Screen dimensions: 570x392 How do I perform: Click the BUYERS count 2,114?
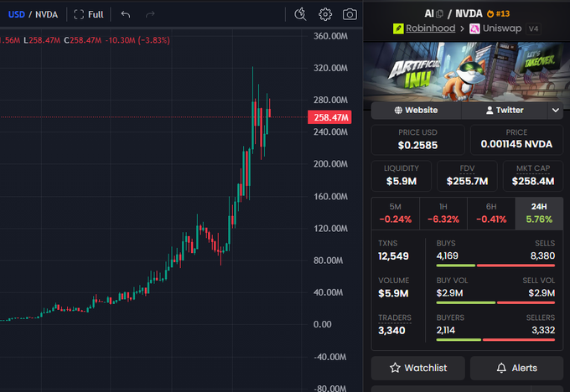click(x=446, y=330)
